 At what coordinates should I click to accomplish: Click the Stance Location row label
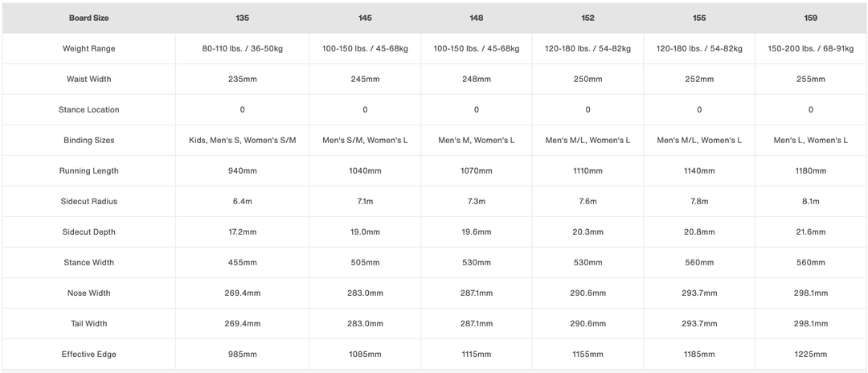[x=88, y=109]
